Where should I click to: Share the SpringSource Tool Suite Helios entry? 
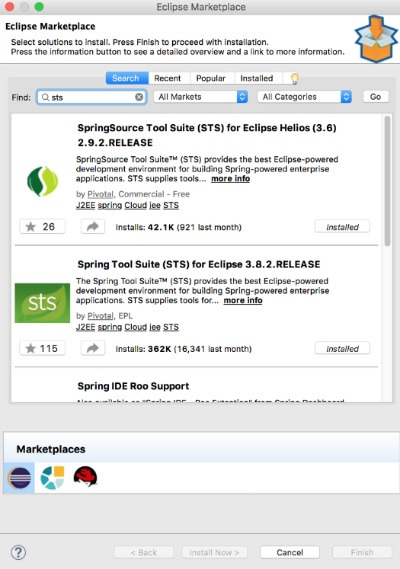(93, 227)
